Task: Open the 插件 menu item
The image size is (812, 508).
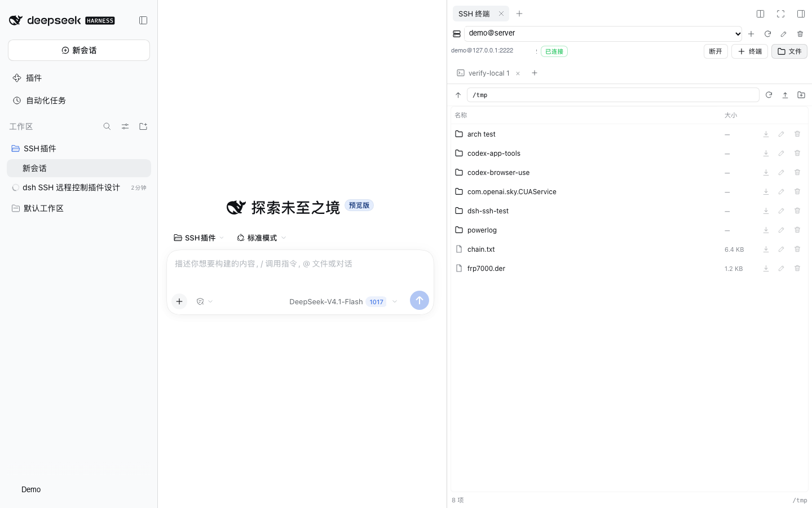Action: (79, 78)
